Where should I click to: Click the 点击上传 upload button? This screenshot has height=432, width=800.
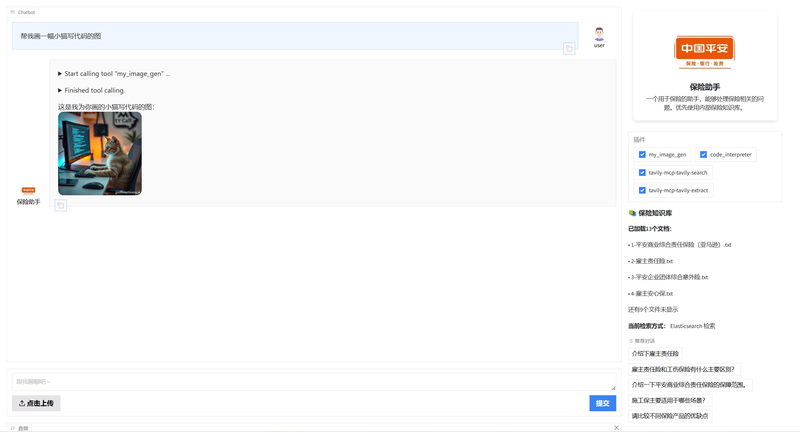pos(36,403)
